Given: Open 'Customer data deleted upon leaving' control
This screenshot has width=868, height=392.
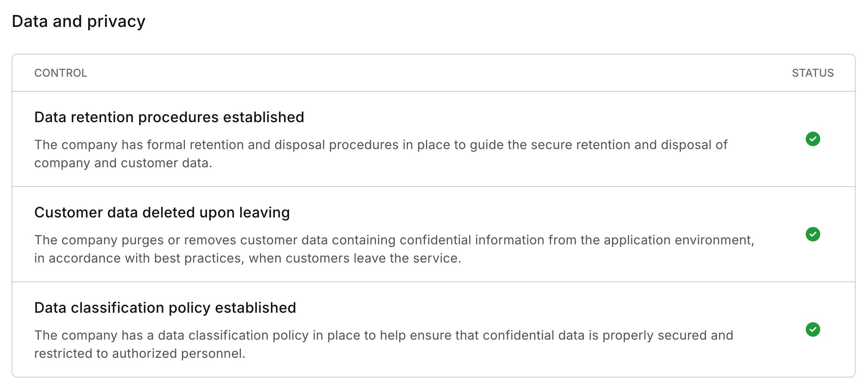Looking at the screenshot, I should click(x=162, y=212).
